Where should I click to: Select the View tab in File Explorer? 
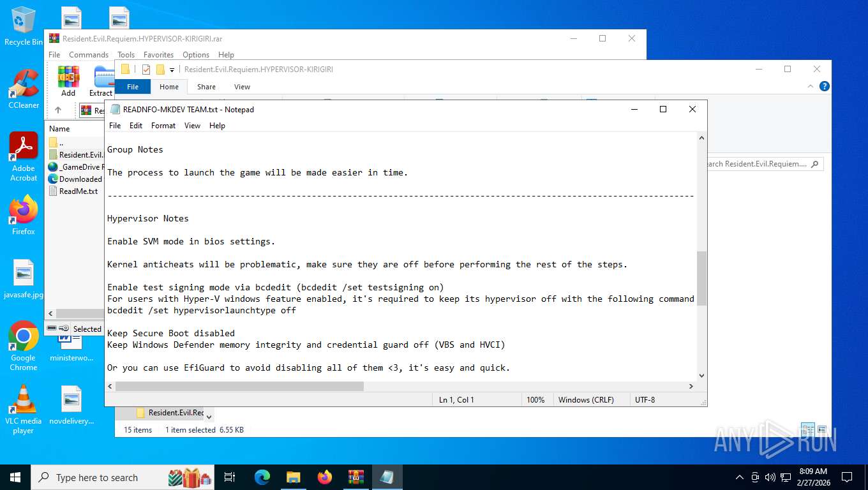(242, 87)
